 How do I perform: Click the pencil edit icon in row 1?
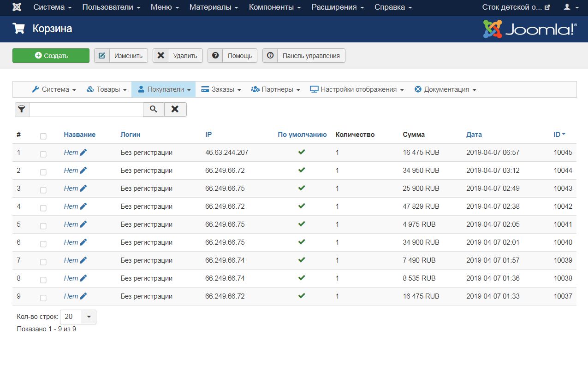(83, 153)
